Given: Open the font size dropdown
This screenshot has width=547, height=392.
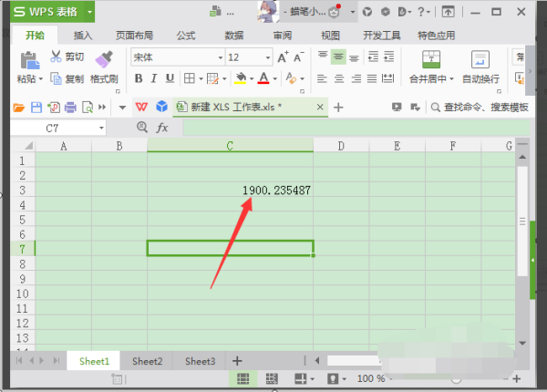Looking at the screenshot, I should click(x=267, y=58).
